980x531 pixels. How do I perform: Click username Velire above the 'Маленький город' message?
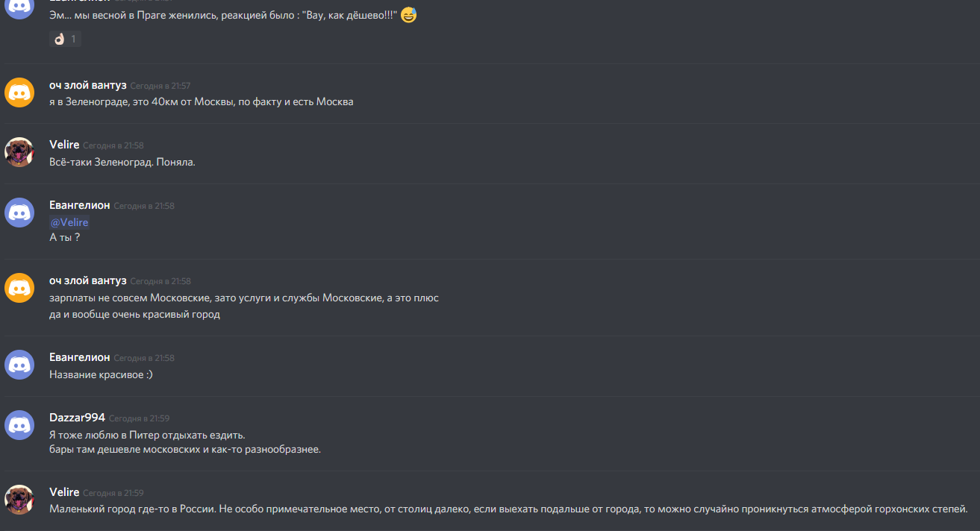[64, 492]
